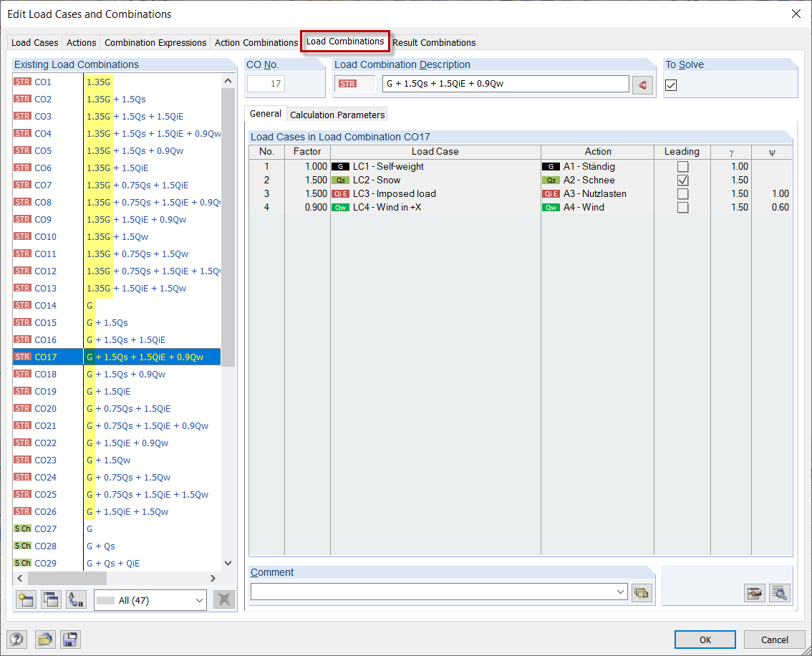The width and height of the screenshot is (812, 656).
Task: Click the STR badge of CO14
Action: click(x=23, y=306)
